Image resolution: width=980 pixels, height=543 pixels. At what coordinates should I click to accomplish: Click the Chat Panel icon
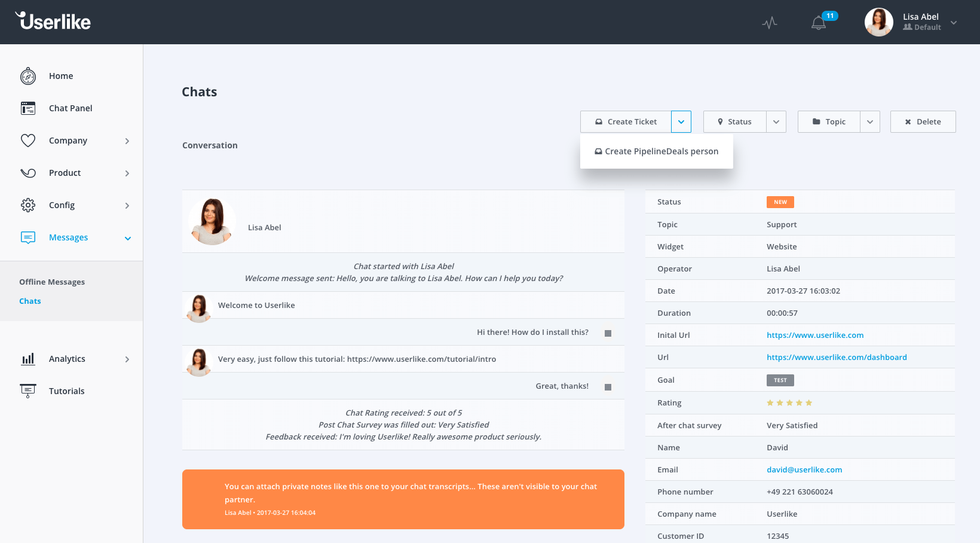point(28,108)
